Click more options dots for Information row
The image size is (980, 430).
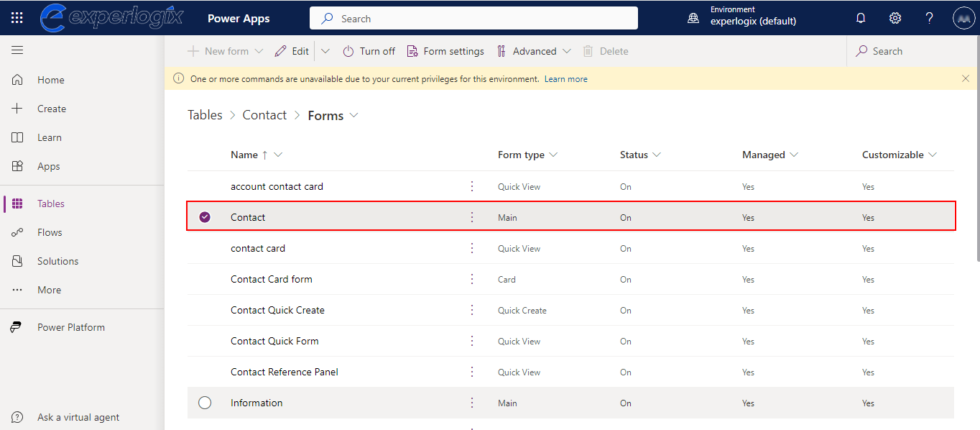coord(472,403)
